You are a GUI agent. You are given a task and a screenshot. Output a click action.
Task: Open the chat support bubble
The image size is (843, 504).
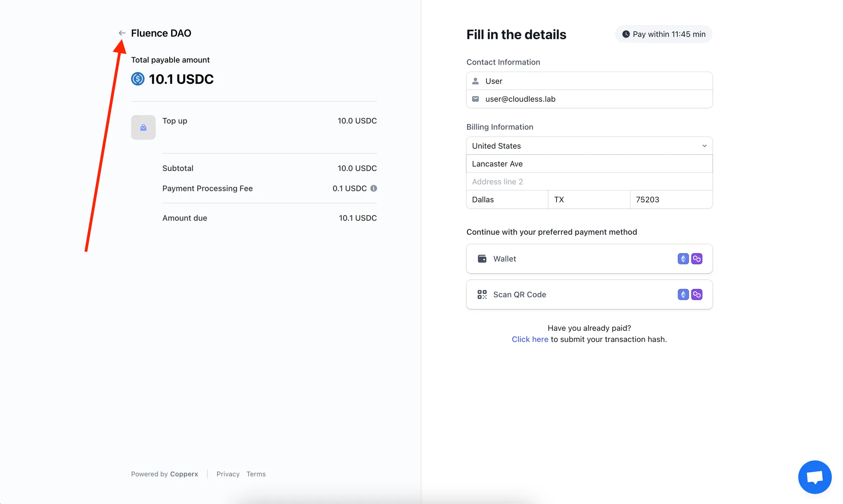[x=815, y=477]
